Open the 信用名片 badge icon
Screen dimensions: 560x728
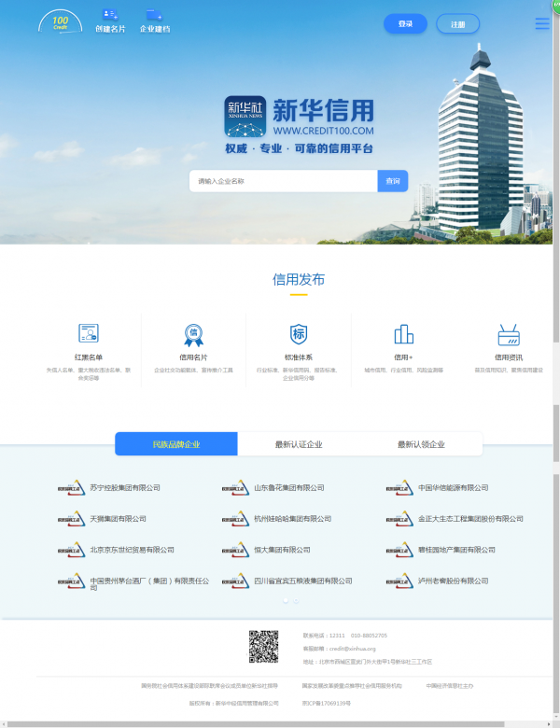pos(193,335)
